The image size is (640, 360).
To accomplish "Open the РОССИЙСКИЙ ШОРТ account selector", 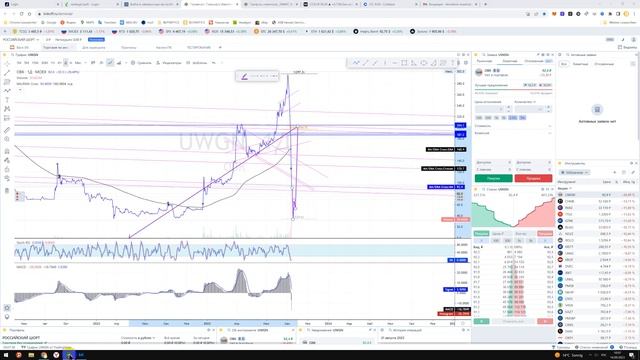I will (x=21, y=40).
